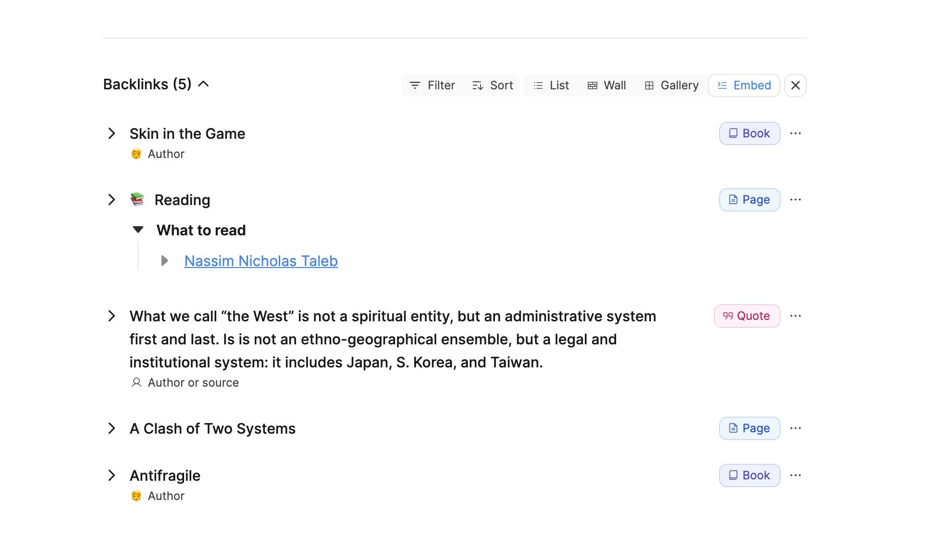Switch to List view
The width and height of the screenshot is (940, 560).
(551, 85)
